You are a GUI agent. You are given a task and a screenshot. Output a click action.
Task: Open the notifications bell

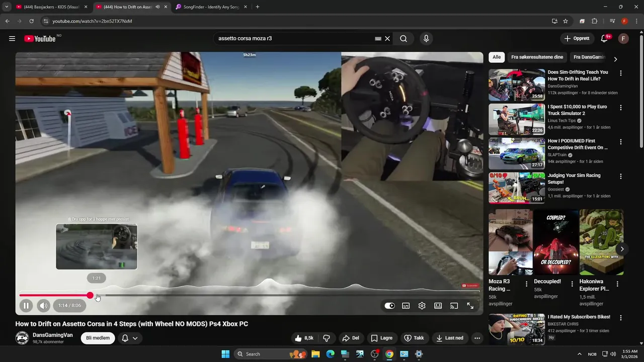tap(605, 39)
